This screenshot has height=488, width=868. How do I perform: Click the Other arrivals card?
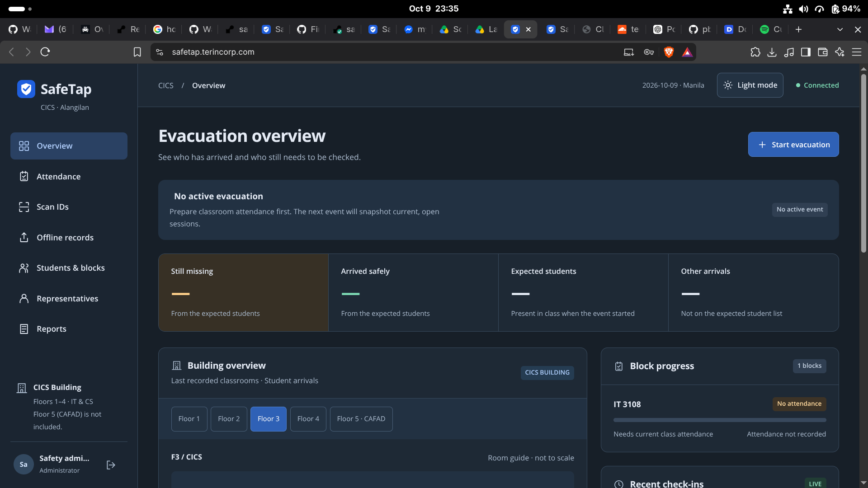point(753,292)
